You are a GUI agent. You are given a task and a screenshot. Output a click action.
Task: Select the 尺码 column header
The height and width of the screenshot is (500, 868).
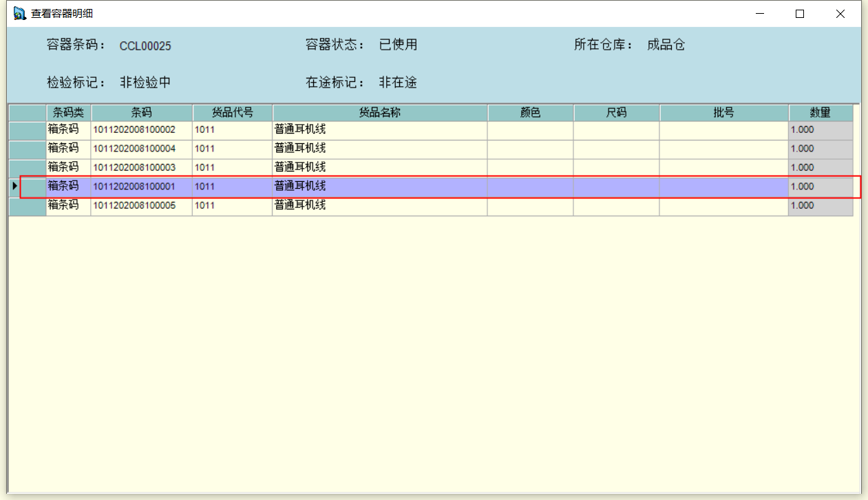(616, 113)
